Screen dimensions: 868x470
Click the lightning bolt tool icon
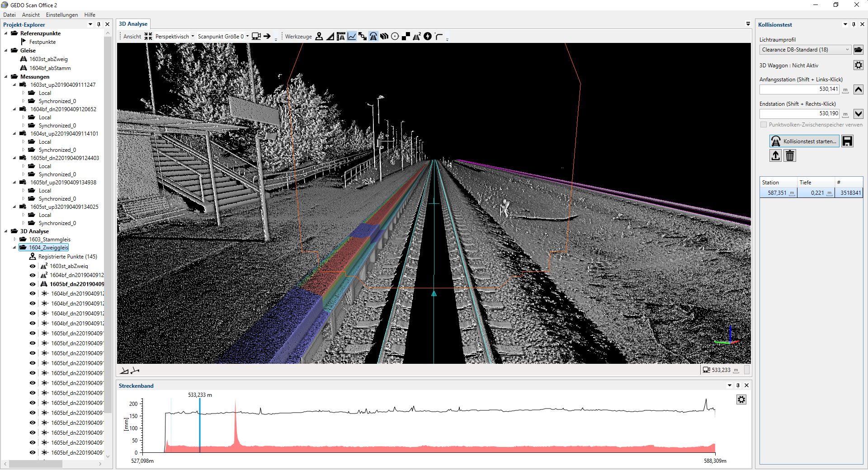point(428,37)
